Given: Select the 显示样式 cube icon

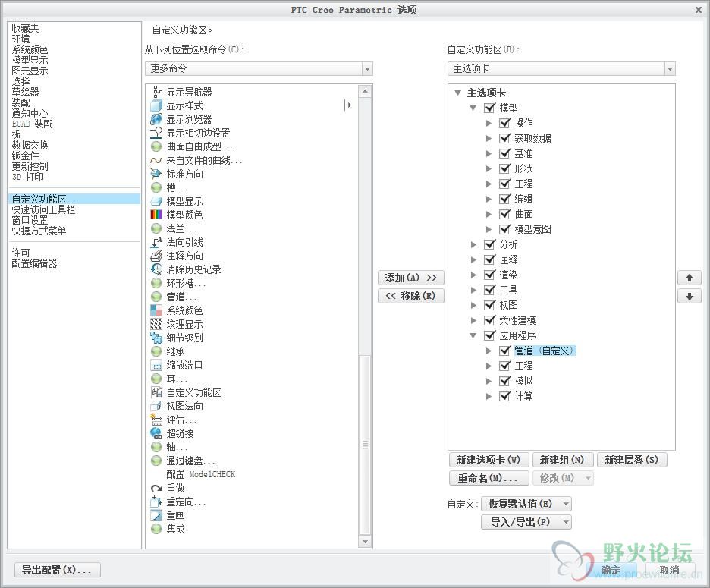Looking at the screenshot, I should coord(156,105).
